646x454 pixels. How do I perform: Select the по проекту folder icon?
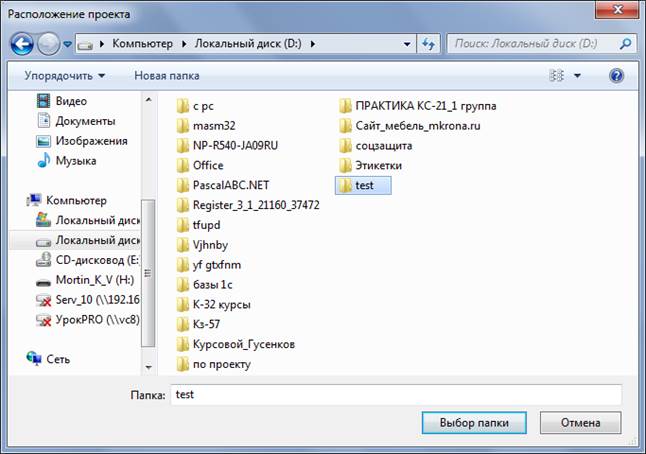point(183,364)
